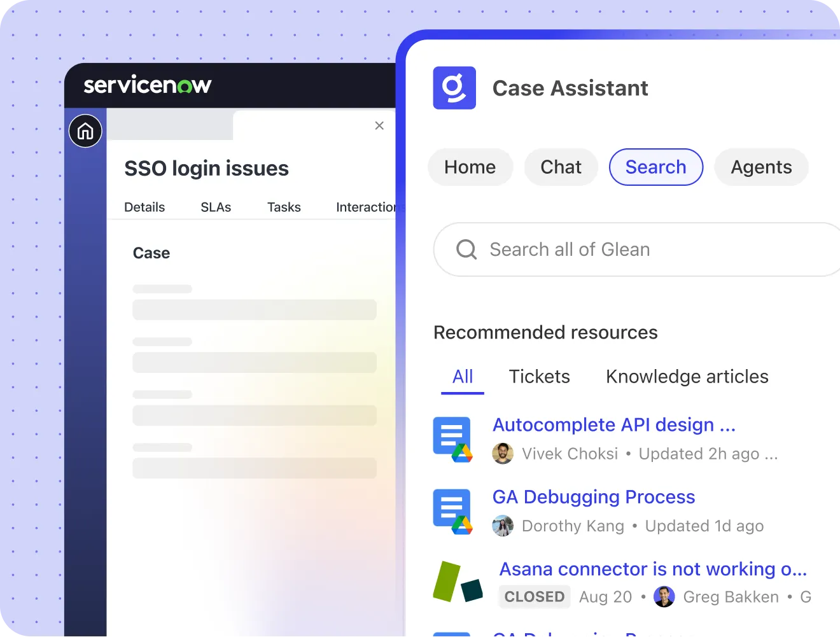Click the Recommended resources heading
Viewport: 840px width, 637px height.
(x=546, y=332)
